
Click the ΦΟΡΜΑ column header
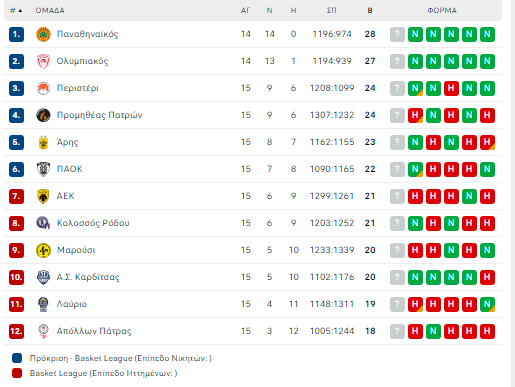(x=442, y=11)
